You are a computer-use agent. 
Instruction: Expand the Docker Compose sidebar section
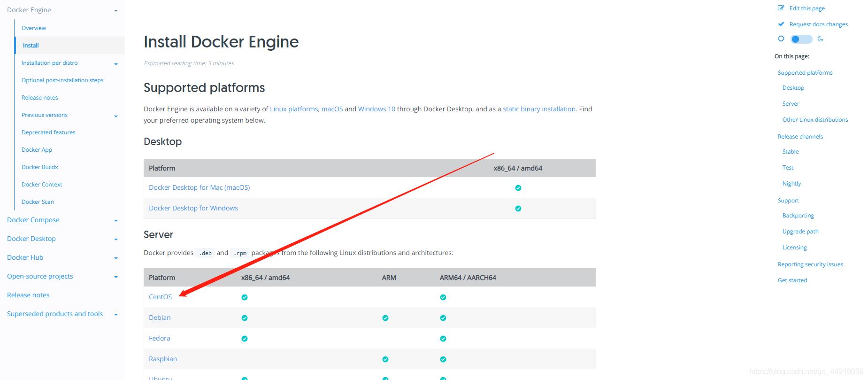pyautogui.click(x=115, y=220)
